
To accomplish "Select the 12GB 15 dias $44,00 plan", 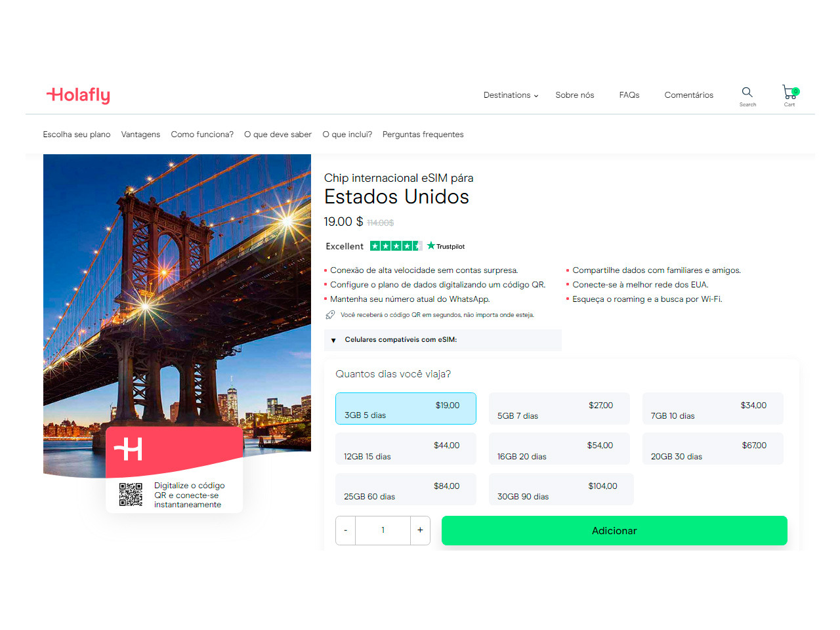I will click(x=406, y=449).
